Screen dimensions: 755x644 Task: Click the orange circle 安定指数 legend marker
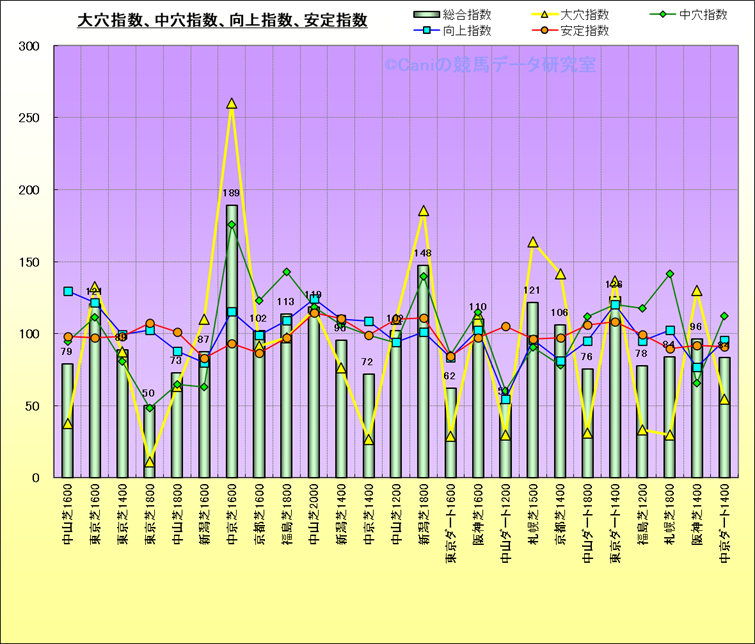tap(544, 31)
